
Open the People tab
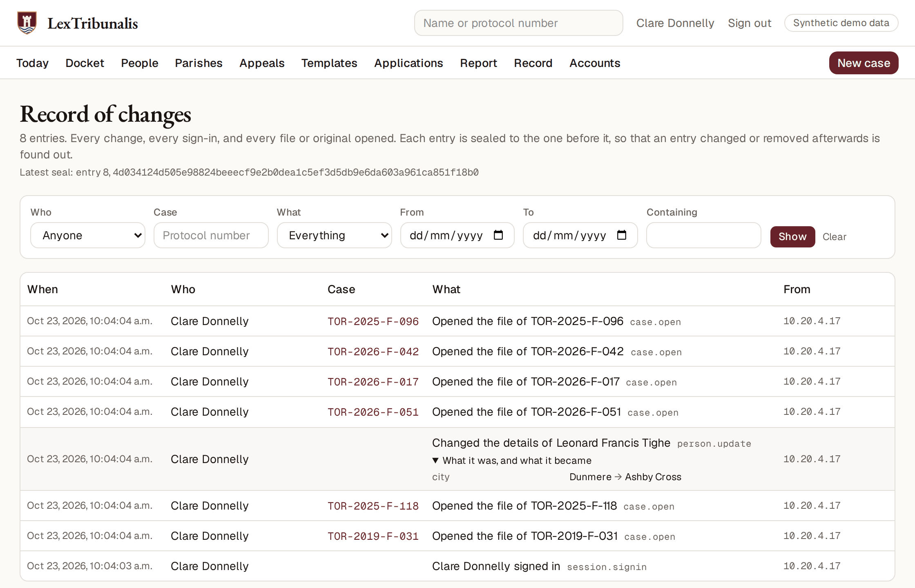[140, 63]
